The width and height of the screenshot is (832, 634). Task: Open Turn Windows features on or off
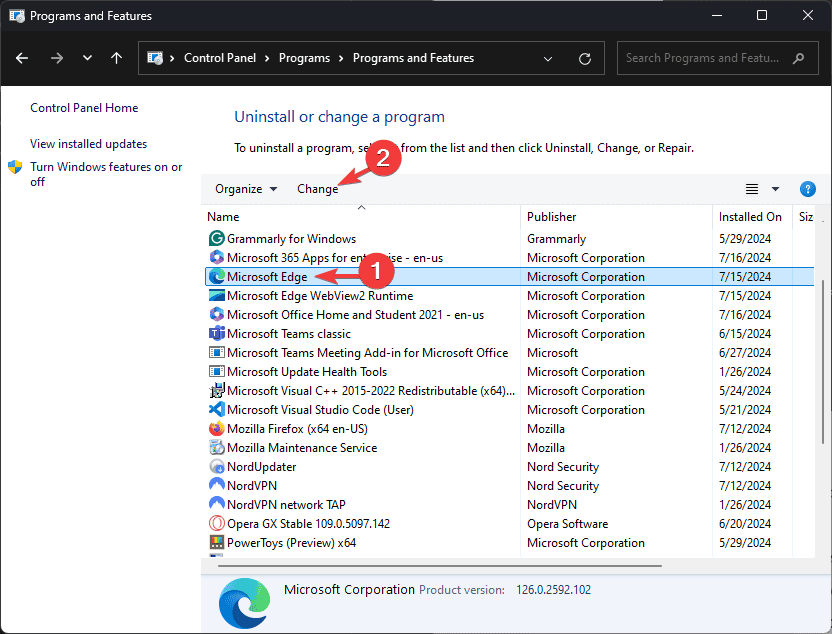click(106, 174)
